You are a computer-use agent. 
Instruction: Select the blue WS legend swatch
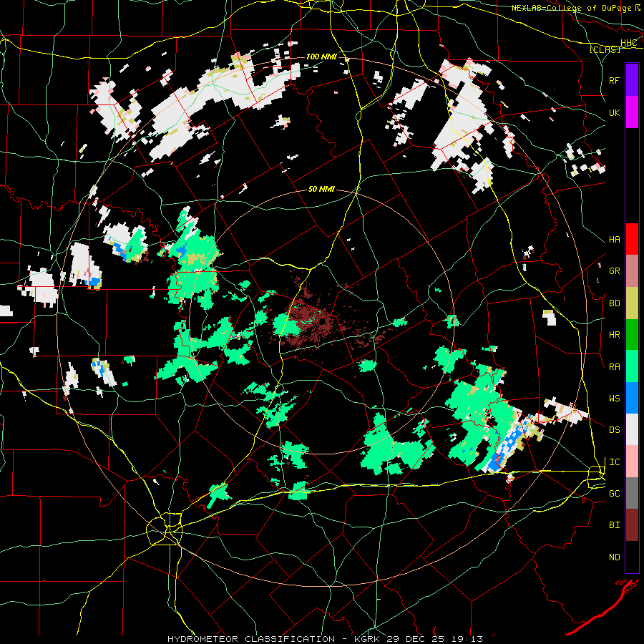point(632,398)
